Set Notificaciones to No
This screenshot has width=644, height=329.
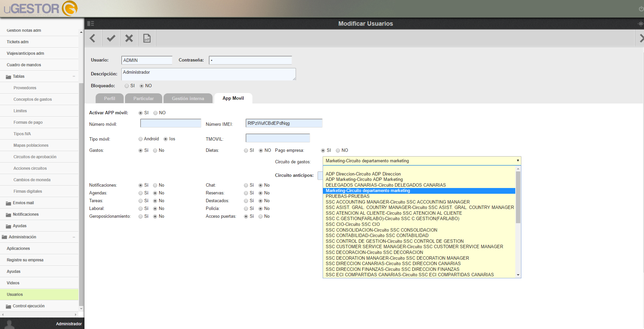(155, 185)
